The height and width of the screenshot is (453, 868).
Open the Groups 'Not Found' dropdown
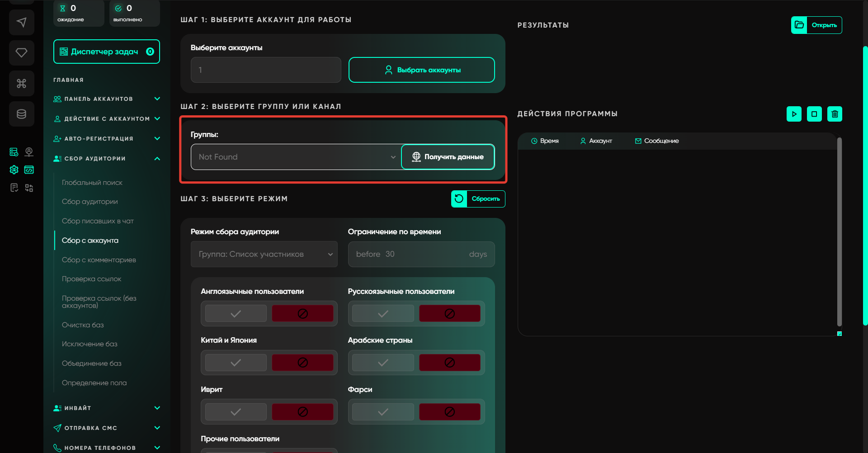click(296, 157)
